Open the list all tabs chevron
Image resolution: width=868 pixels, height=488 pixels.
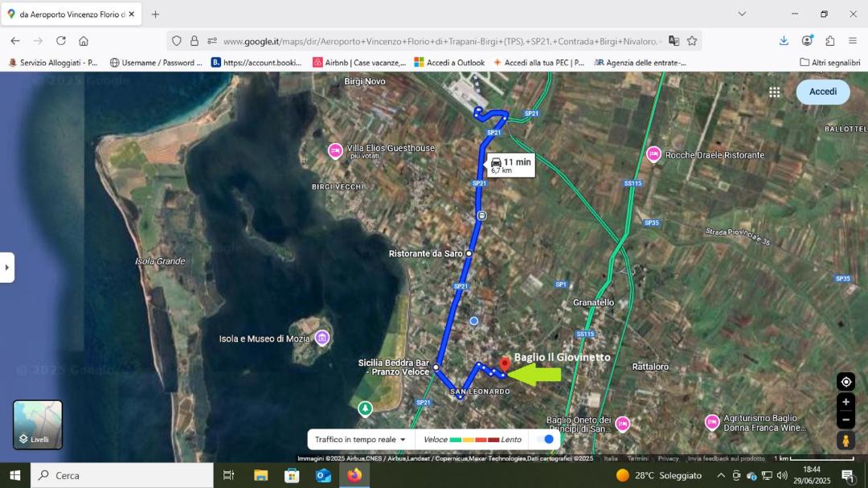pyautogui.click(x=742, y=14)
